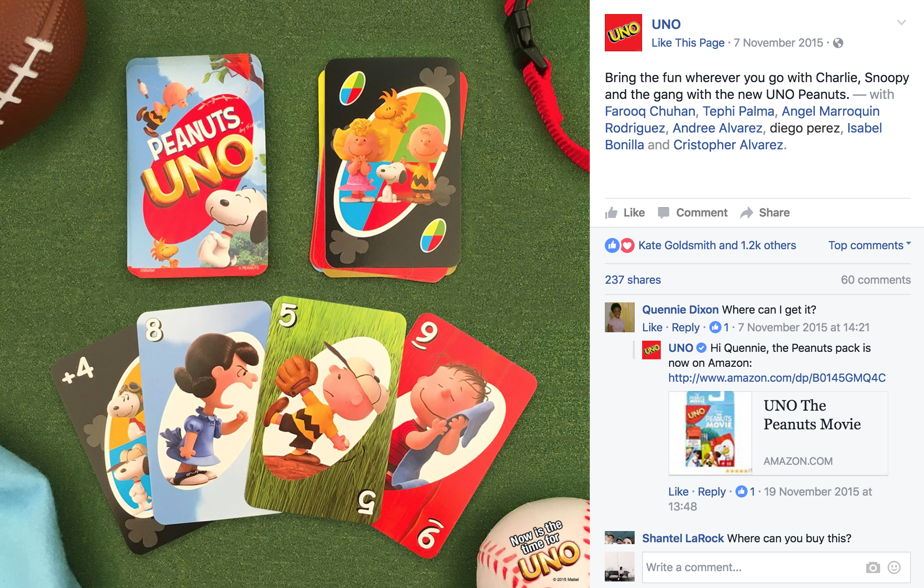Open Quennie Dixon's profile picture

coord(620,317)
